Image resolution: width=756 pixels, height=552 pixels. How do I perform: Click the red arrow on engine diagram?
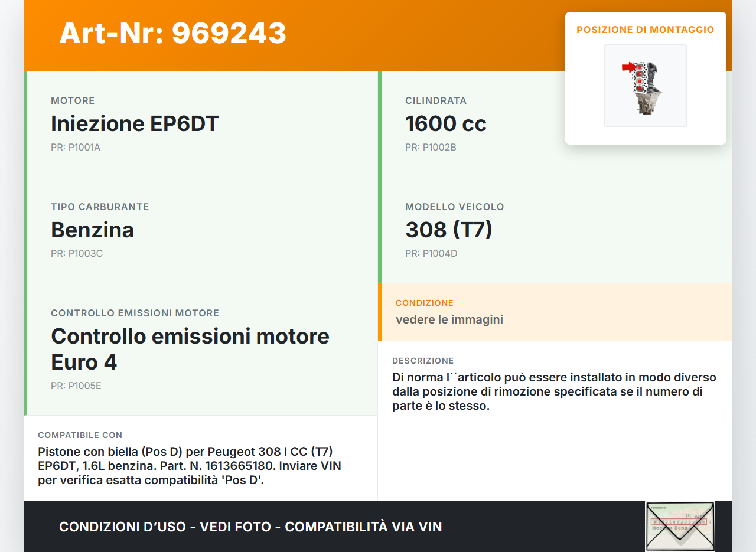[628, 67]
